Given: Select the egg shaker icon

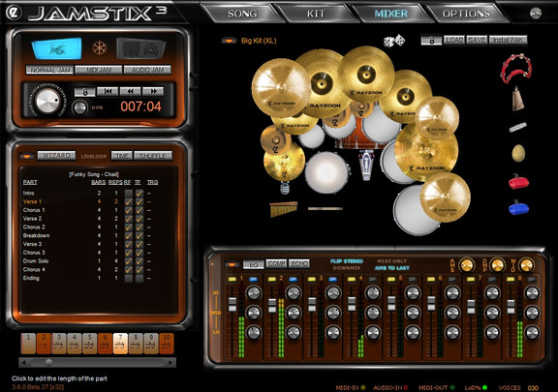Looking at the screenshot, I should point(518,153).
